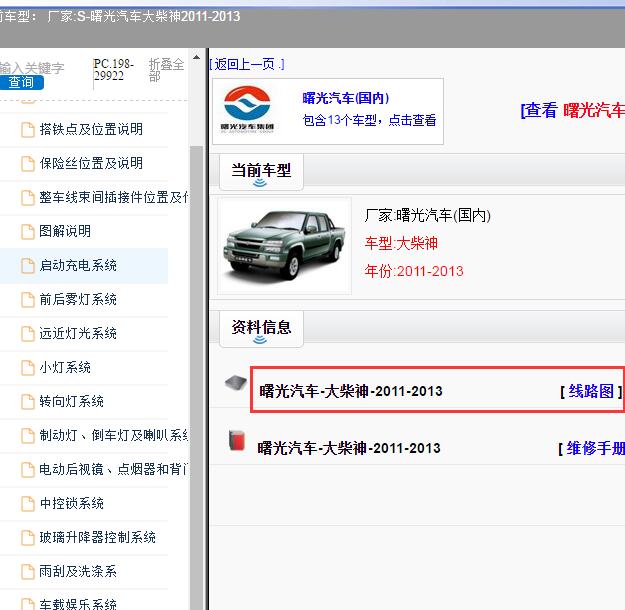Open 搭铁点及位置说明 tree item

pos(91,129)
